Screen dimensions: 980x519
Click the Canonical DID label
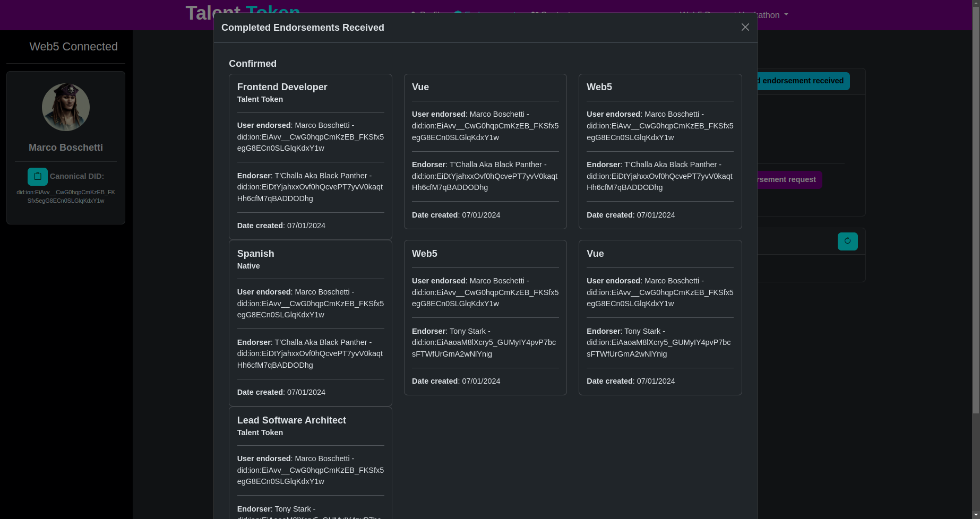click(77, 176)
